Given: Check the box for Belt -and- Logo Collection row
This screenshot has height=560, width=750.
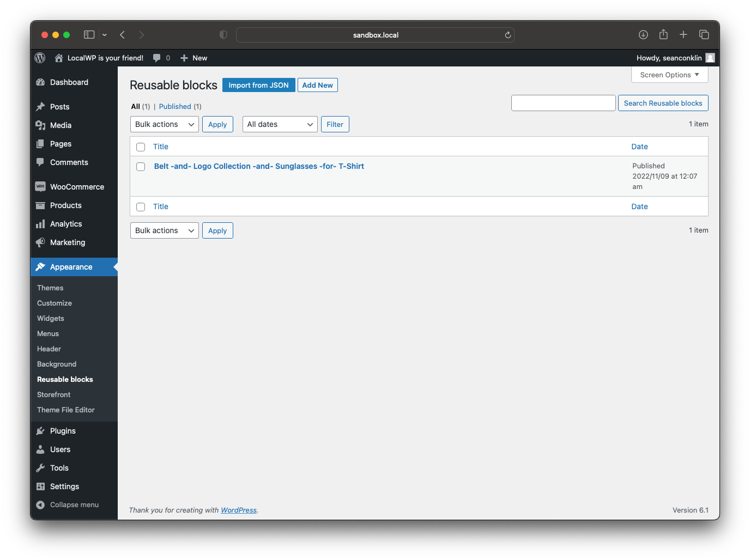Looking at the screenshot, I should click(141, 167).
